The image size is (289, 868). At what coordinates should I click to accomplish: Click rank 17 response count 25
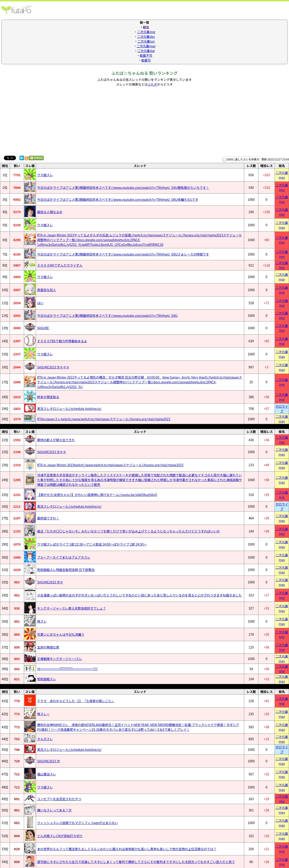coord(251,382)
